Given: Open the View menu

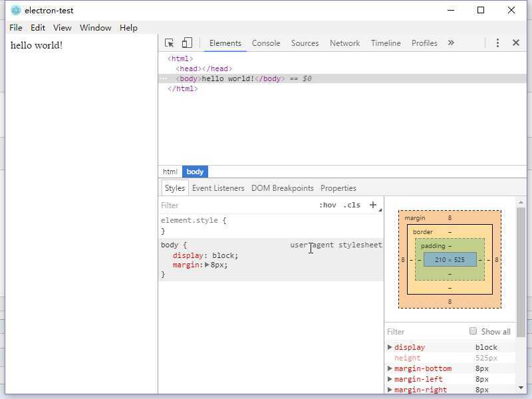Looking at the screenshot, I should (62, 28).
